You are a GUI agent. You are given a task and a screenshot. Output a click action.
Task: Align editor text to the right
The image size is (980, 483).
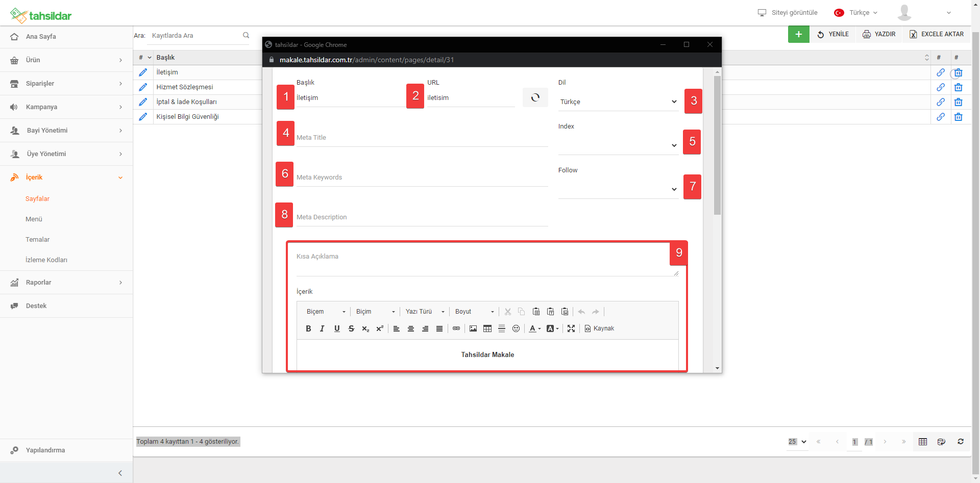(x=425, y=328)
